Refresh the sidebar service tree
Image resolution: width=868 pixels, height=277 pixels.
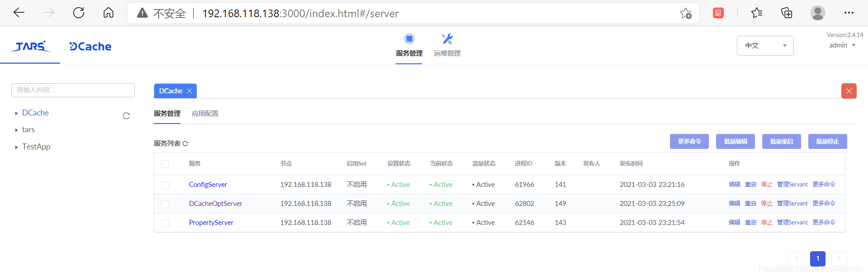click(x=127, y=116)
